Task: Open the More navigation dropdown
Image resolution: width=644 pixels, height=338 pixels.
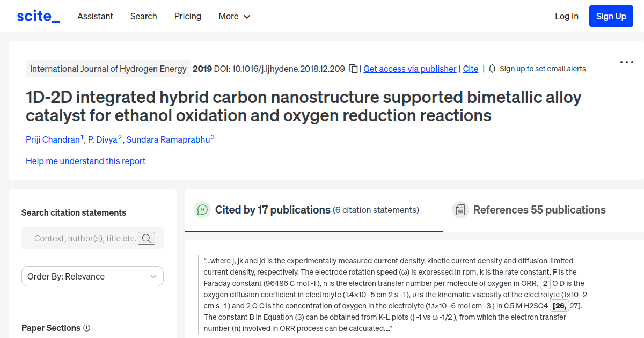Action: (234, 16)
